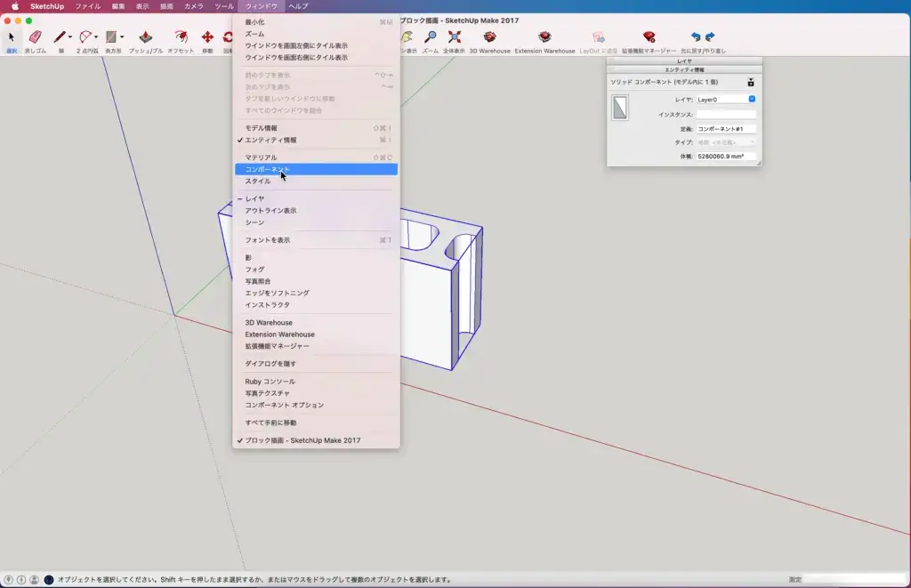Activate the Line pencil tool
911x588 pixels.
(60, 37)
